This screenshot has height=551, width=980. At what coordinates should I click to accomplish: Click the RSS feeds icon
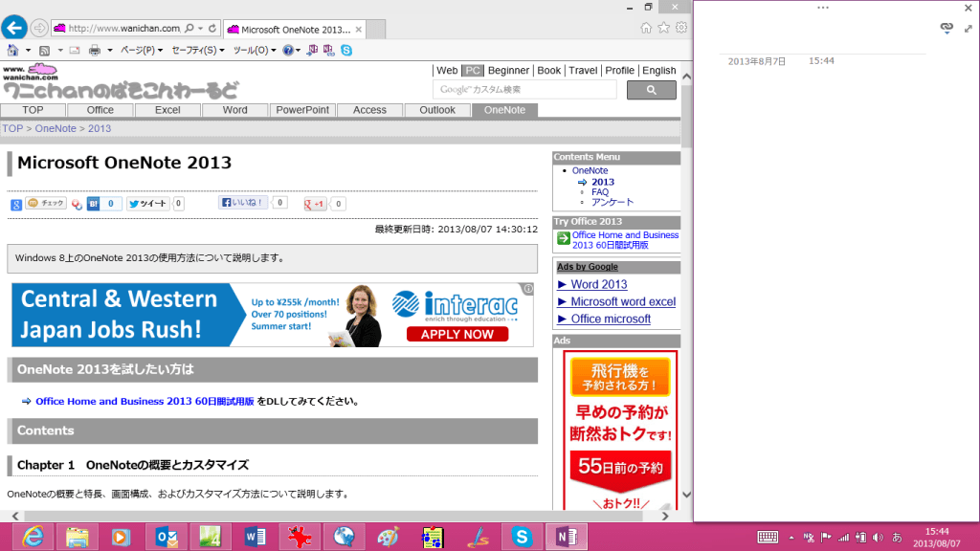click(x=44, y=50)
